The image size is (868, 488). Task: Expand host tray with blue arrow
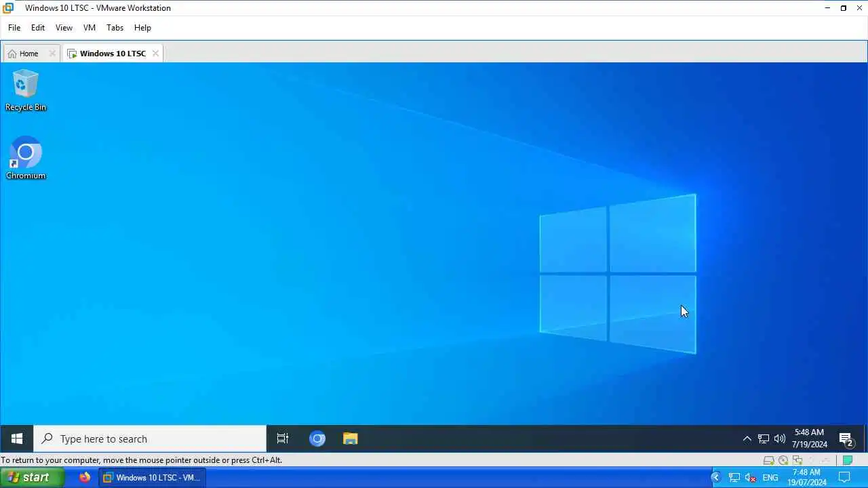point(715,478)
